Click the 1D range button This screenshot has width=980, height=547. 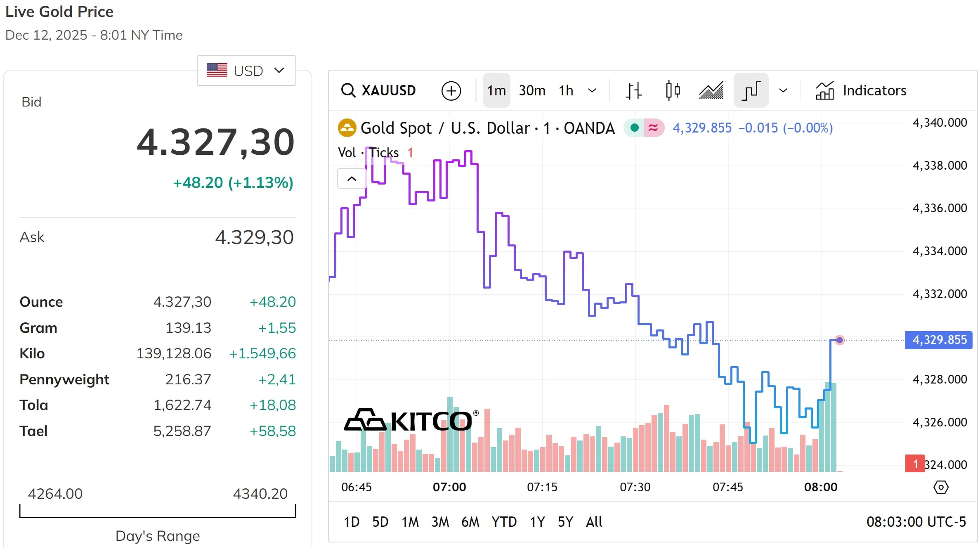pyautogui.click(x=352, y=521)
